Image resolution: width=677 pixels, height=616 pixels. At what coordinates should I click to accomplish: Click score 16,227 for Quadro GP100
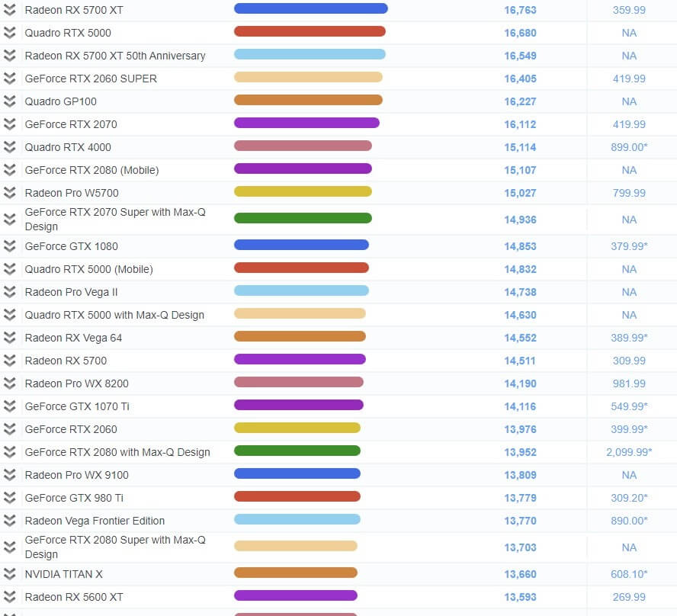(520, 101)
